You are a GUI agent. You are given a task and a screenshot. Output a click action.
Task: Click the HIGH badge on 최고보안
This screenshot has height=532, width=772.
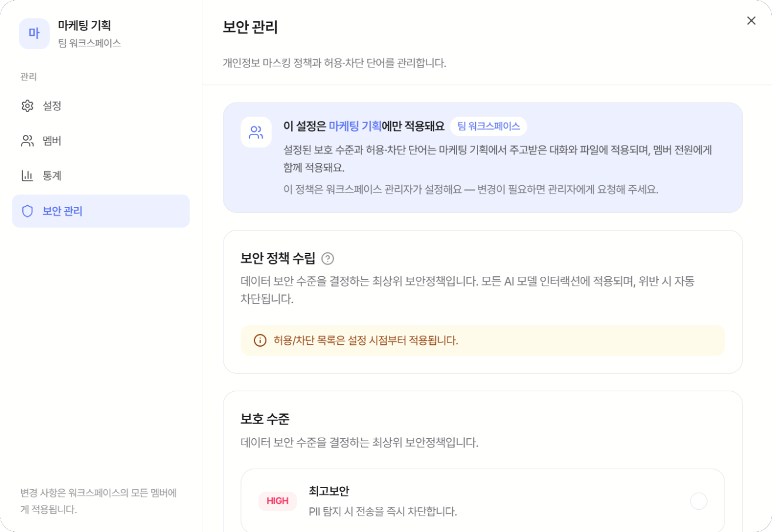277,501
